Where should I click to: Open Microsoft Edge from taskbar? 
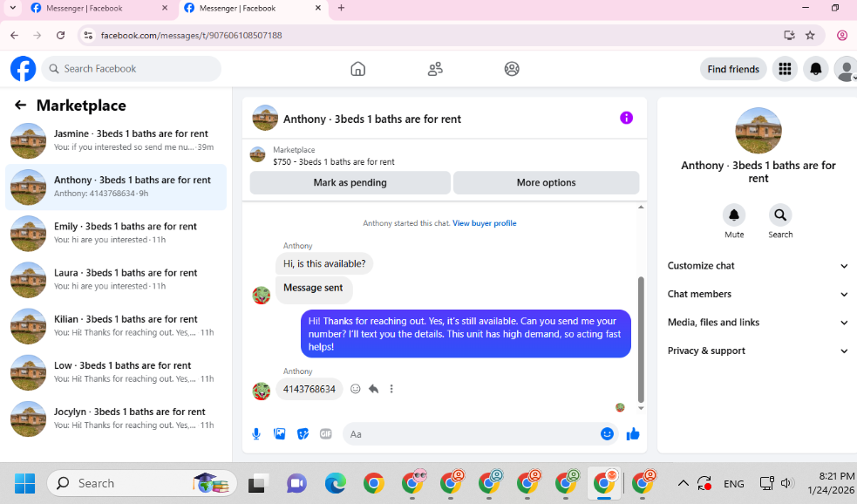(336, 483)
